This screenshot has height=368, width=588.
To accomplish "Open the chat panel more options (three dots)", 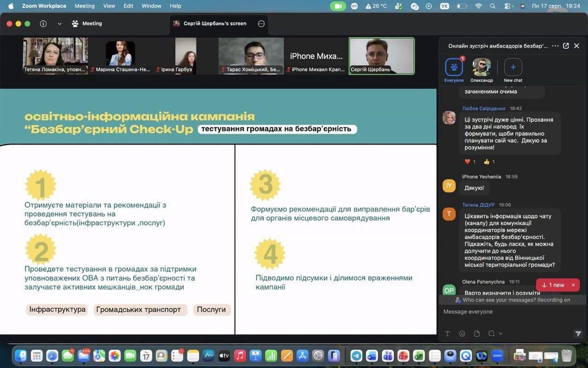I will pos(555,46).
